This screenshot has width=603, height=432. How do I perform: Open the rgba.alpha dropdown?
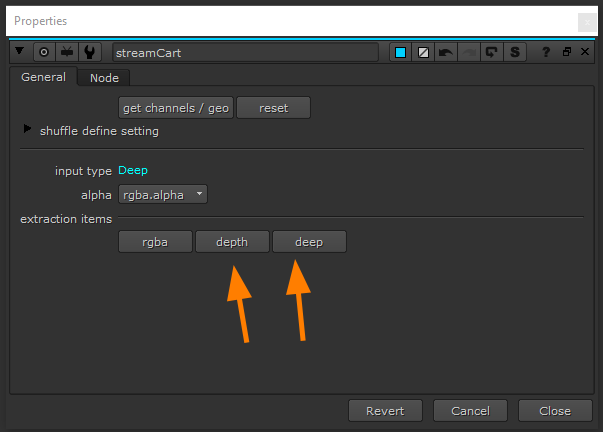[x=163, y=194]
